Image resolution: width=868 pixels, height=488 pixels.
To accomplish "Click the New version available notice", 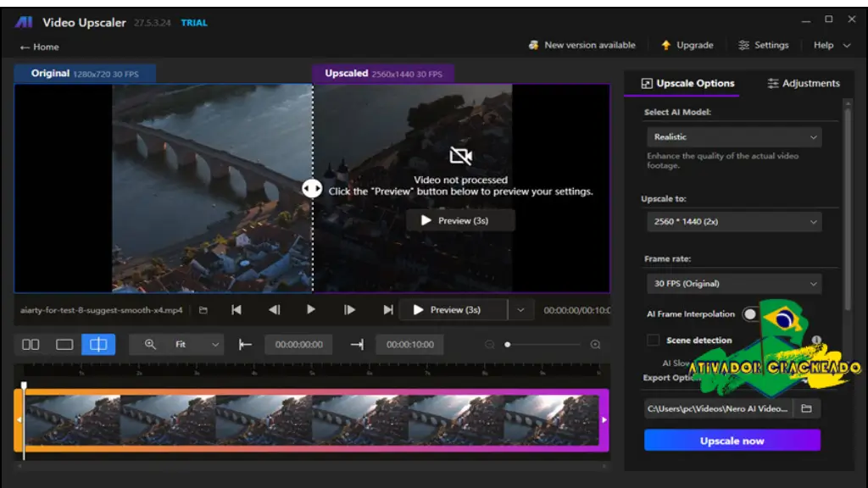I will (581, 46).
